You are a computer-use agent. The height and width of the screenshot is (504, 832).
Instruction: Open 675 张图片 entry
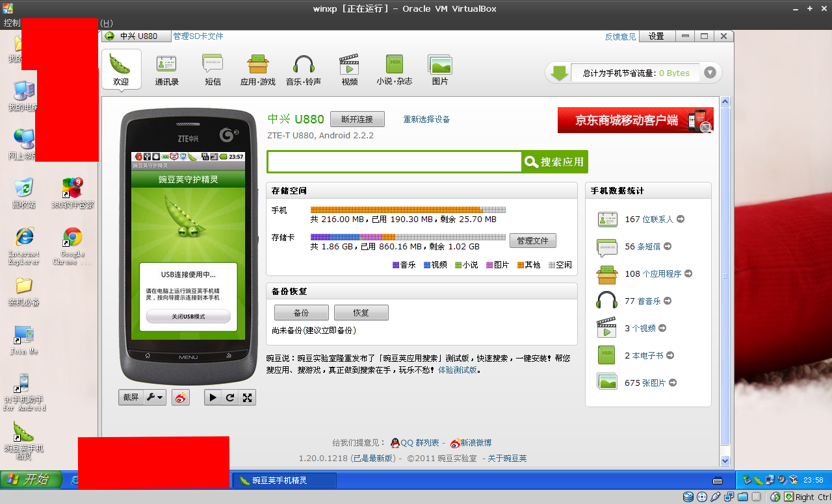click(x=651, y=383)
